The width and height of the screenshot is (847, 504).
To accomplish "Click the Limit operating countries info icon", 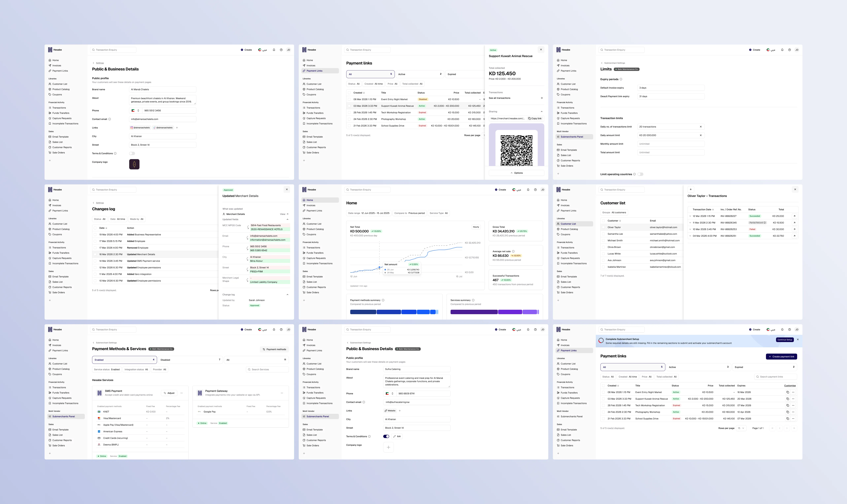I will click(x=634, y=174).
